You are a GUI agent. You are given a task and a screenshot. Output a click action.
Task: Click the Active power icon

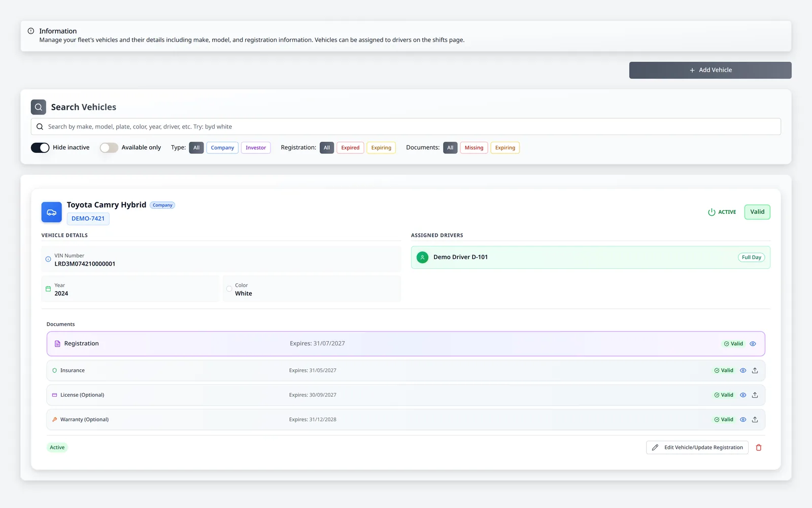click(x=712, y=212)
